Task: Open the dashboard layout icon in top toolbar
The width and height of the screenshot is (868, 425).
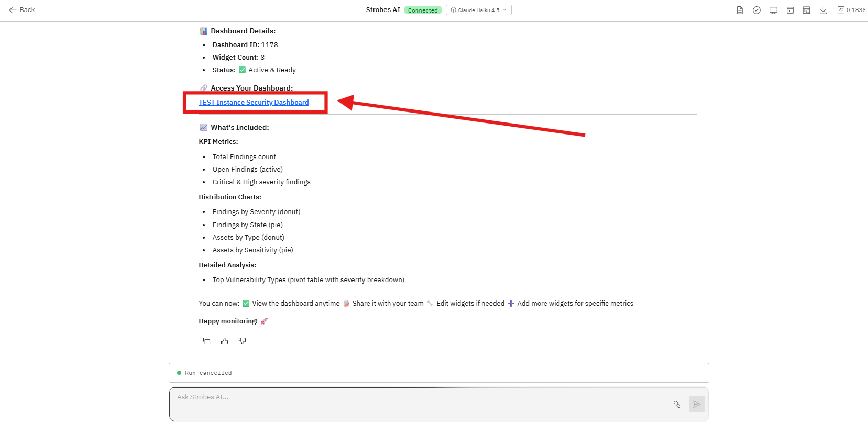Action: pyautogui.click(x=807, y=10)
